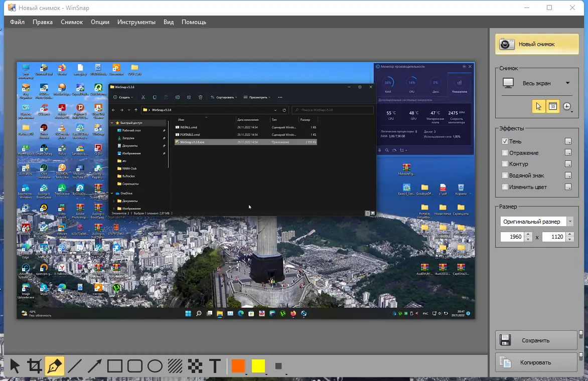Choose the Rounded Rectangle tool
This screenshot has width=588, height=381.
pyautogui.click(x=135, y=366)
